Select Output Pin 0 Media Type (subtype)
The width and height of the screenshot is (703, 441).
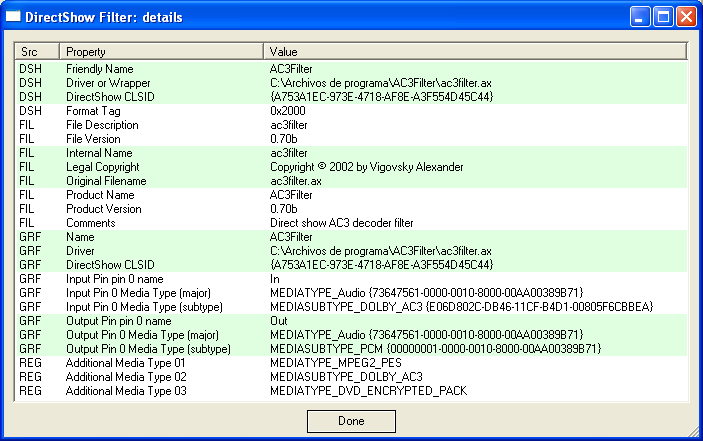148,349
